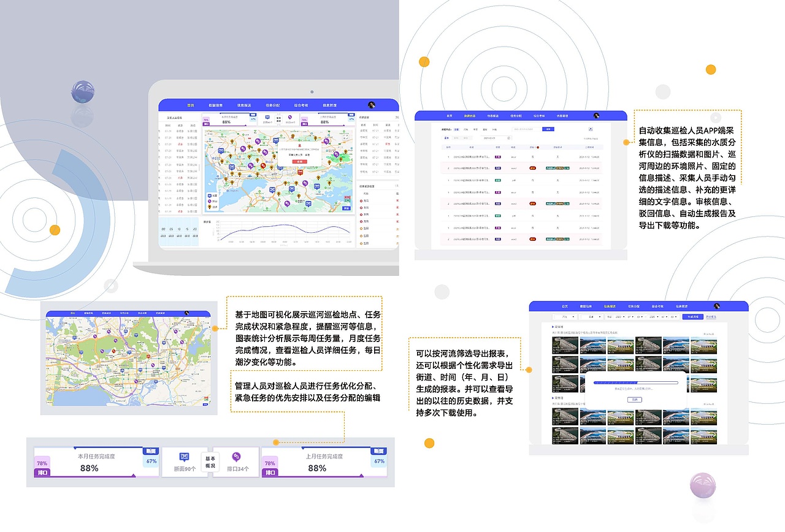Click red location pin inside the map popup
This screenshot has width=785, height=532.
300,146
